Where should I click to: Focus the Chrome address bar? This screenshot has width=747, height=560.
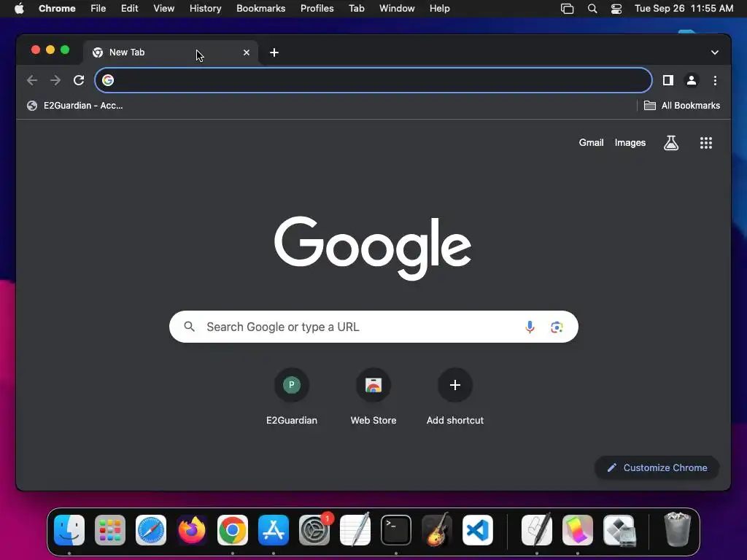pos(373,80)
